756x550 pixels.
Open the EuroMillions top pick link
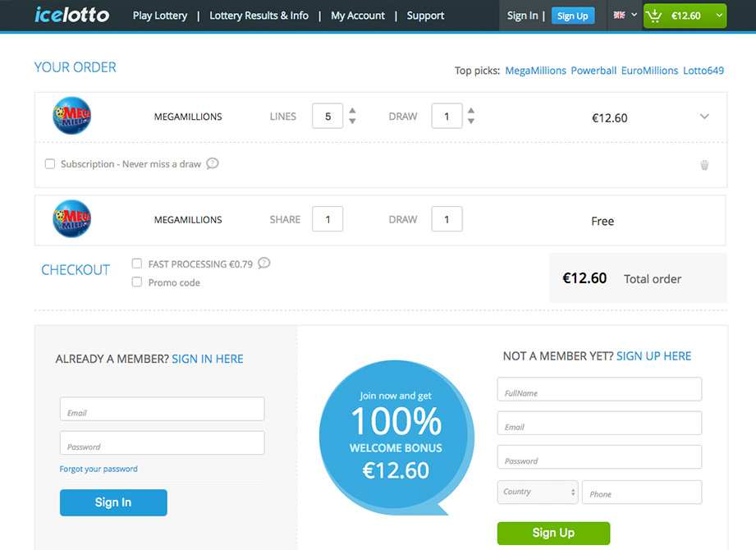[649, 71]
